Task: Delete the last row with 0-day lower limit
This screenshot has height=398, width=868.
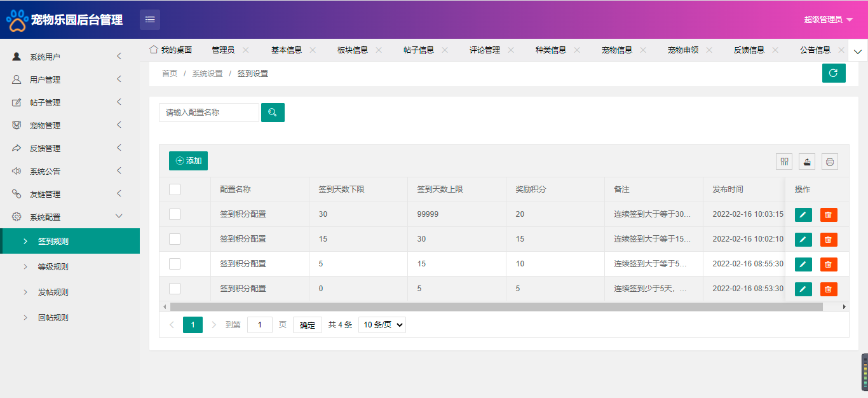Action: point(828,289)
